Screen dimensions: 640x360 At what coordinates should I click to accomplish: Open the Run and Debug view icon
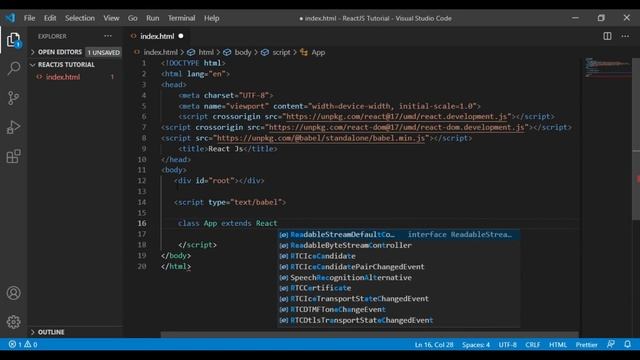coord(13,127)
